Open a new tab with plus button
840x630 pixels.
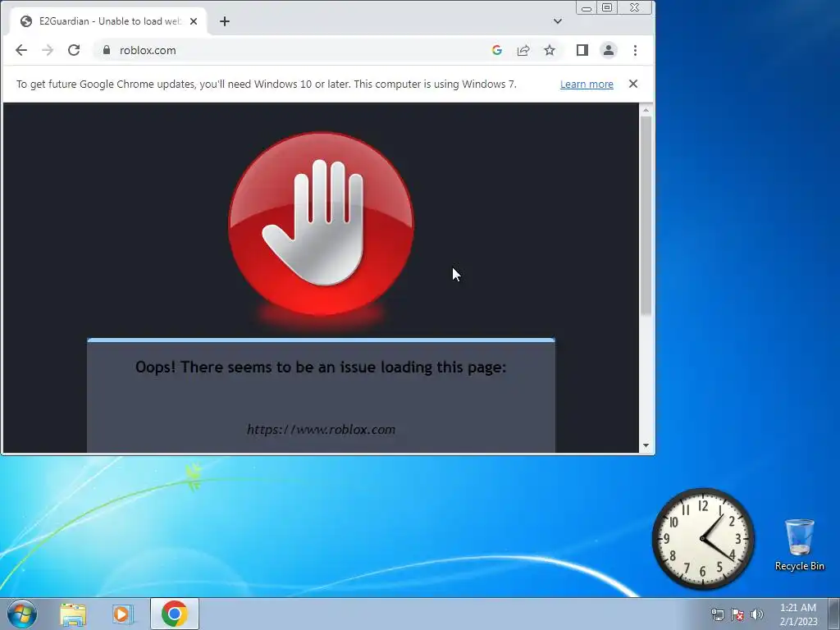point(225,21)
